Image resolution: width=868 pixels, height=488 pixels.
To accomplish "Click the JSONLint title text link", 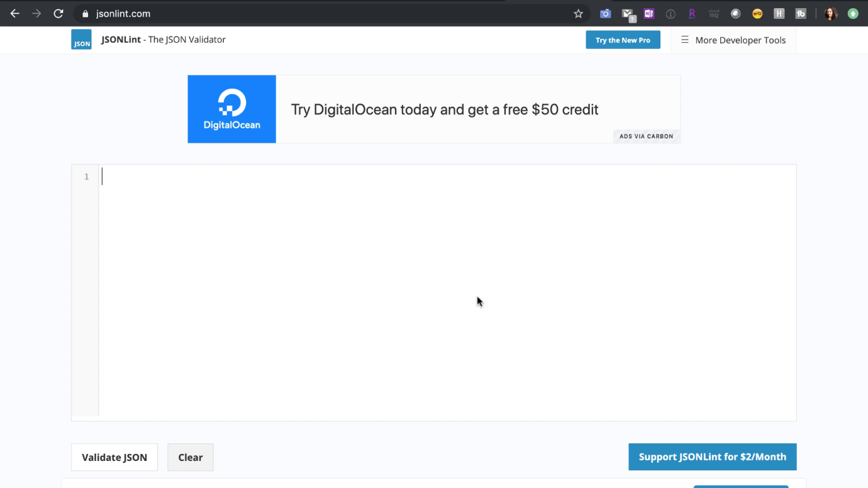I will click(x=164, y=40).
